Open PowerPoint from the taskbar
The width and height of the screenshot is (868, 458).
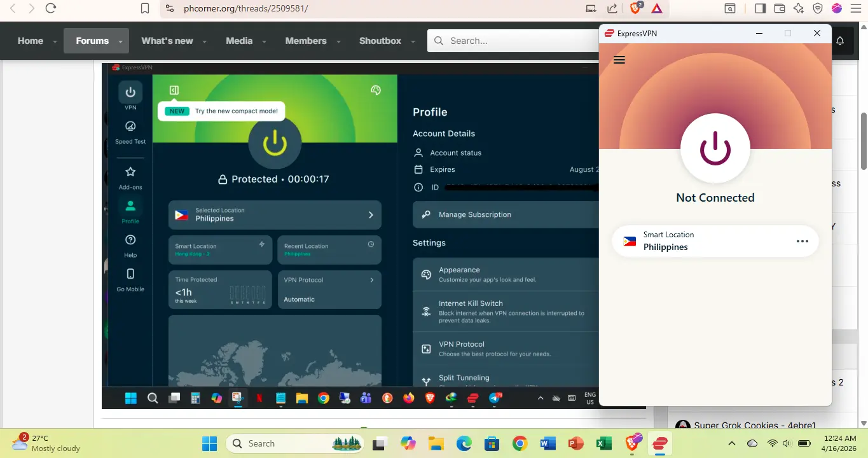575,443
